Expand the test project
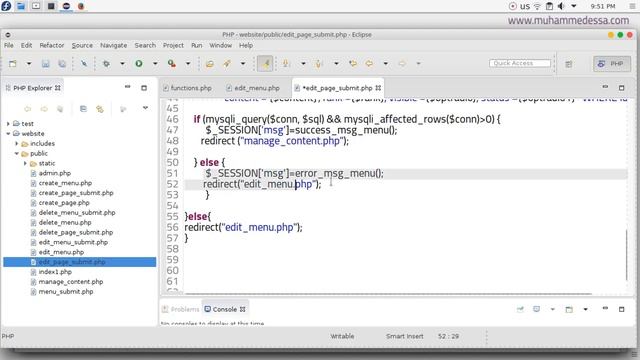This screenshot has height=360, width=640. click(8, 124)
